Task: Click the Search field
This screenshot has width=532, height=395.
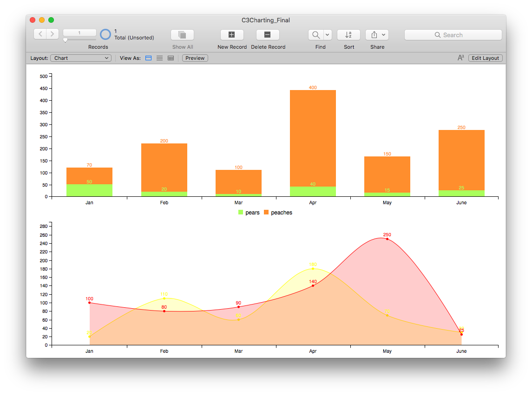Action: [453, 35]
